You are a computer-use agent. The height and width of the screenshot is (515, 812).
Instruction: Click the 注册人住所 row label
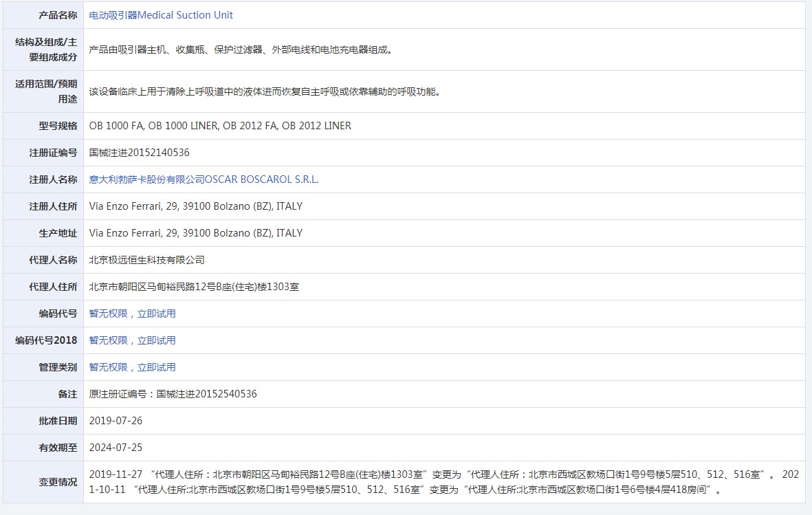(54, 206)
